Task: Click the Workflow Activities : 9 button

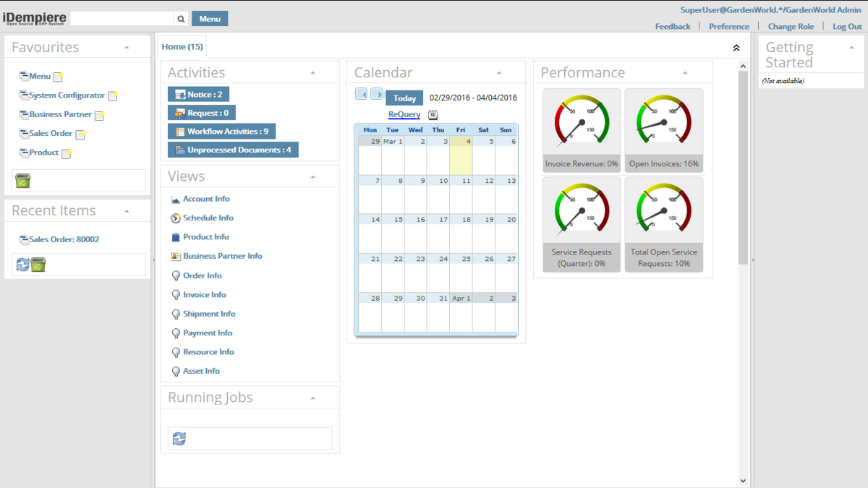Action: pos(221,132)
